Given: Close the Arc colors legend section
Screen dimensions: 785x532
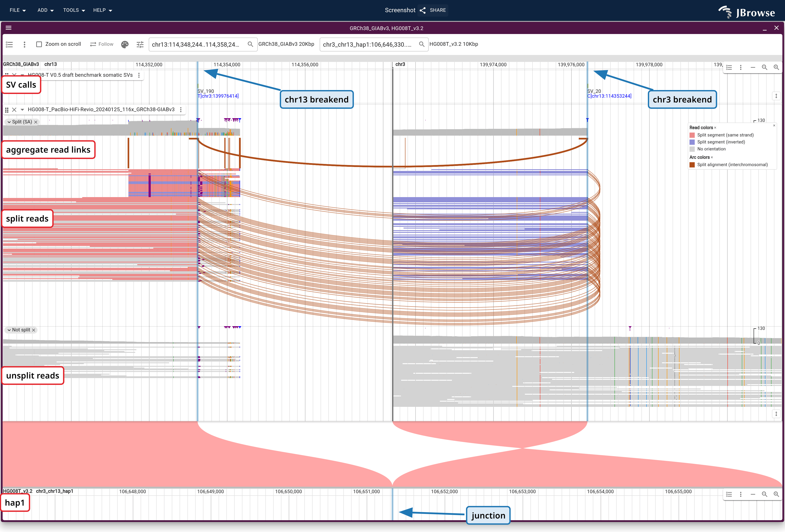Looking at the screenshot, I should 712,157.
